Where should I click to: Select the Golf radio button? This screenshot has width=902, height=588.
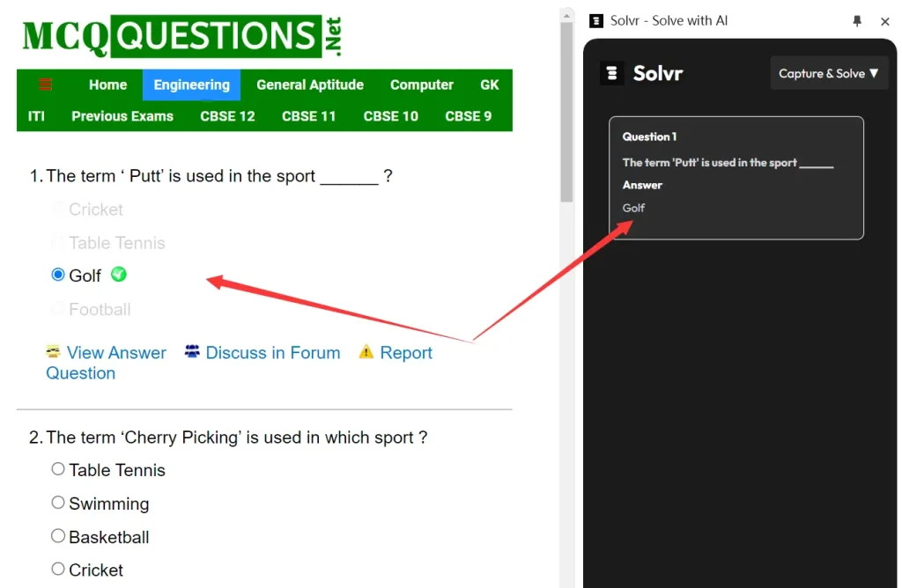click(x=57, y=275)
